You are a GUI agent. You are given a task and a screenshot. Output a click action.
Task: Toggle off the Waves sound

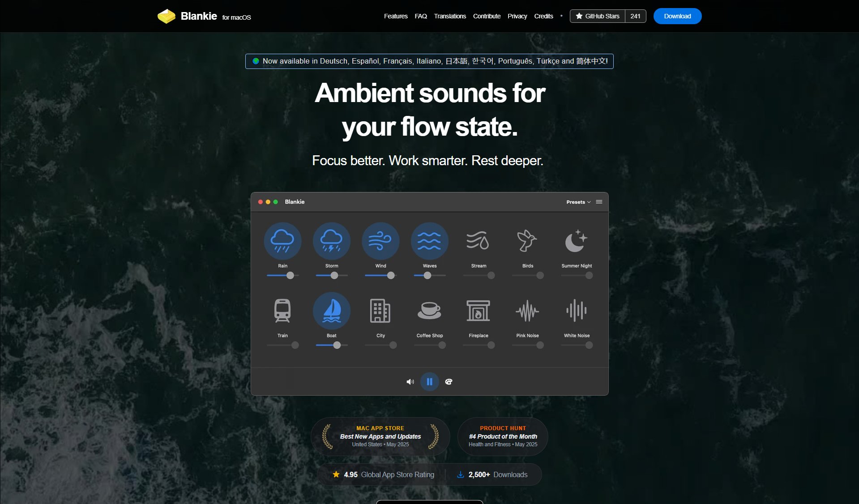[429, 241]
